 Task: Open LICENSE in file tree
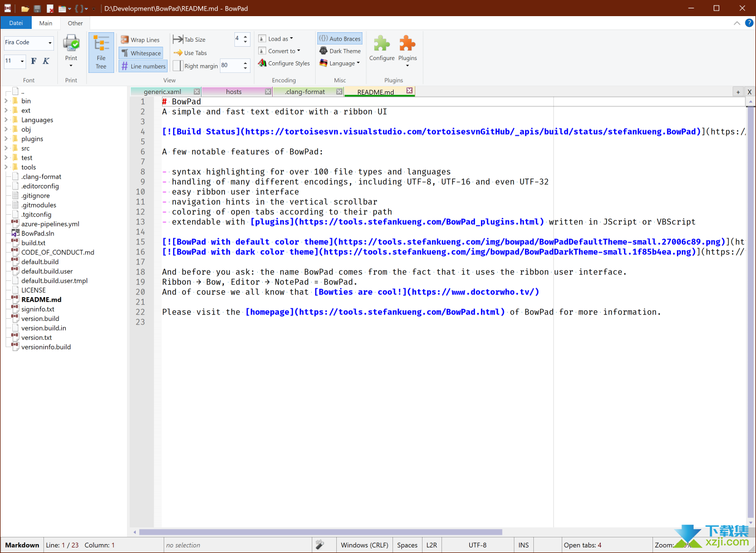(x=33, y=290)
